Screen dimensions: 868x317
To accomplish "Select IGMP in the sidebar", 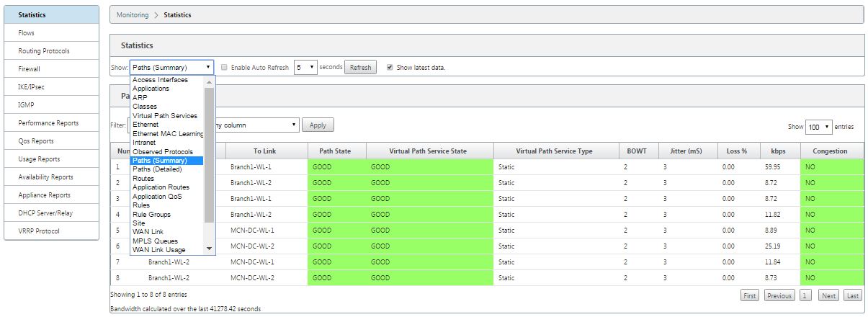I will [51, 105].
